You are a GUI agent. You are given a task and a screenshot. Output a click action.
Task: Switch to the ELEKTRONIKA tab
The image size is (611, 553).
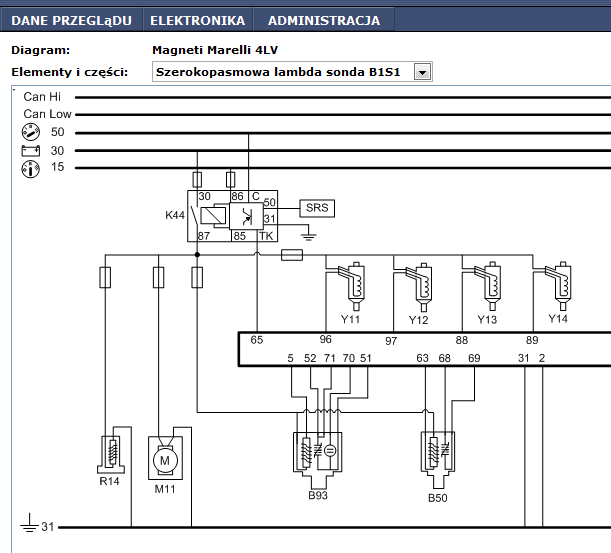[x=198, y=20]
